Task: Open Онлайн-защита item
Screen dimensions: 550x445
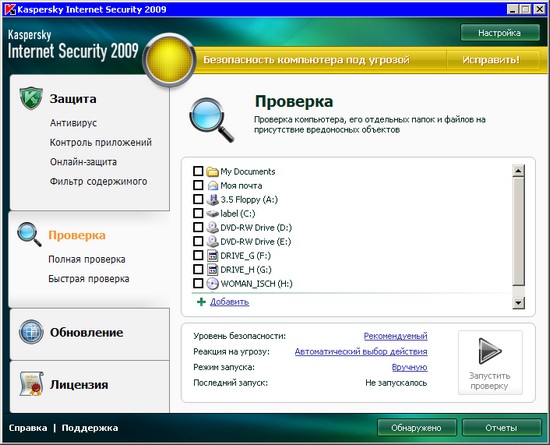Action: click(83, 162)
